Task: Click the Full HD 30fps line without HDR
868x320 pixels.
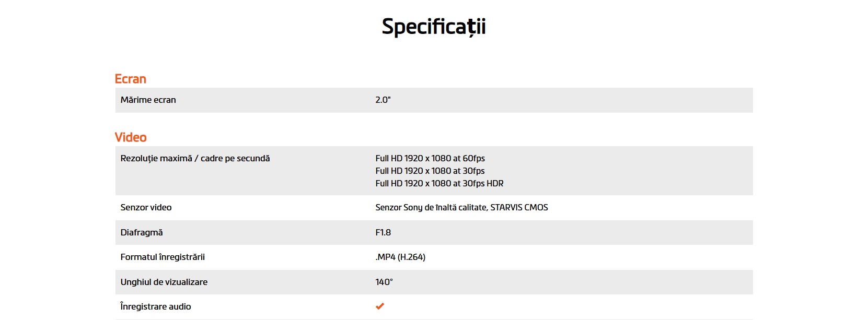Action: tap(430, 171)
